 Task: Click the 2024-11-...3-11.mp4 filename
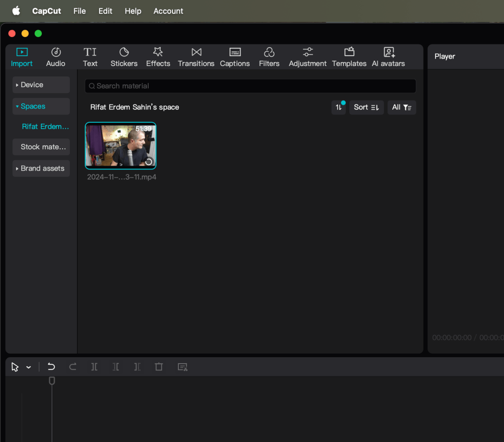pos(122,177)
